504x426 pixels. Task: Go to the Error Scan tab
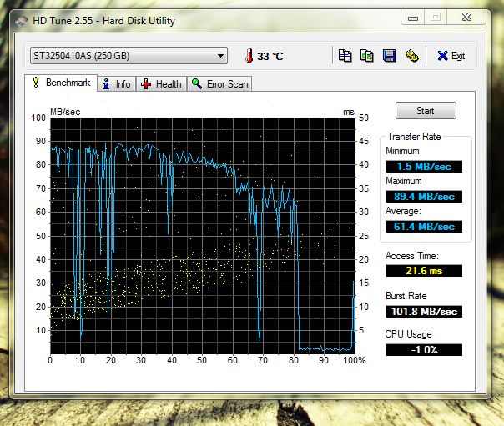(219, 84)
